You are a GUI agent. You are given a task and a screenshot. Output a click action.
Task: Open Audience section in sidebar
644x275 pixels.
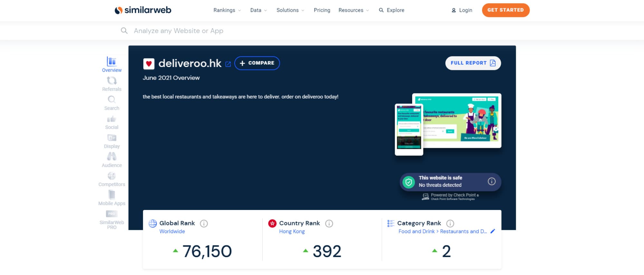pyautogui.click(x=112, y=160)
